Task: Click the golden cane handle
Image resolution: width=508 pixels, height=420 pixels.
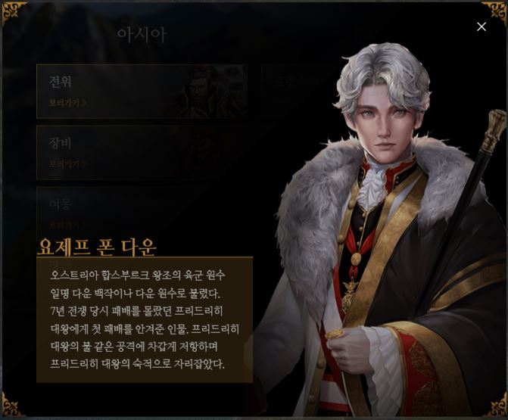Action: [x=493, y=130]
